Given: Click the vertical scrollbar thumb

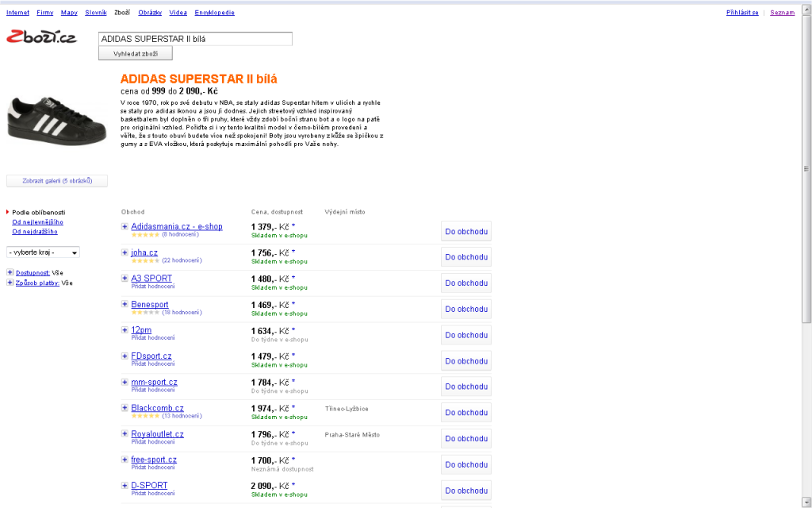Looking at the screenshot, I should (806, 168).
